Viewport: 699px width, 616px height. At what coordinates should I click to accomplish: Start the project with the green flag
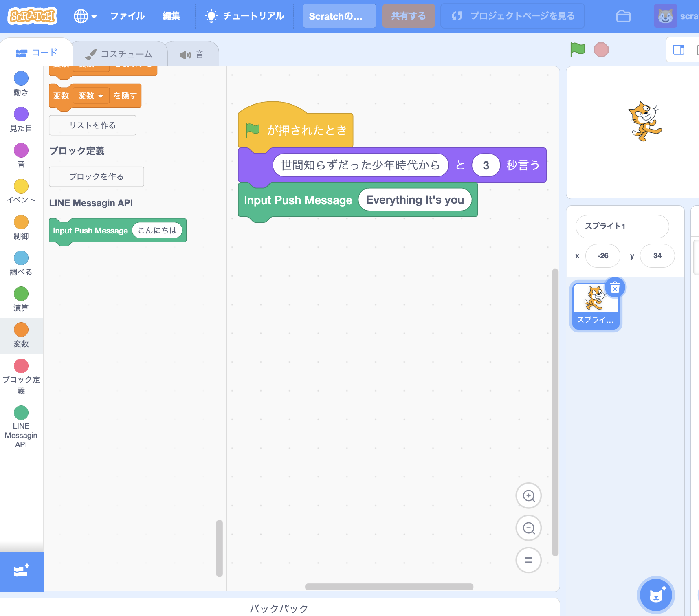click(578, 50)
